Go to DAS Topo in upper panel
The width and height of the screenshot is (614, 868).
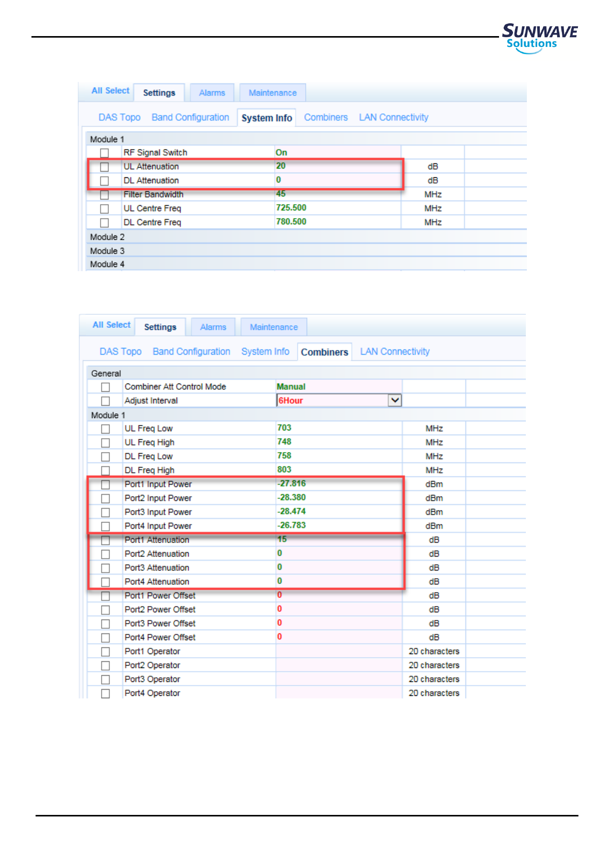(120, 118)
